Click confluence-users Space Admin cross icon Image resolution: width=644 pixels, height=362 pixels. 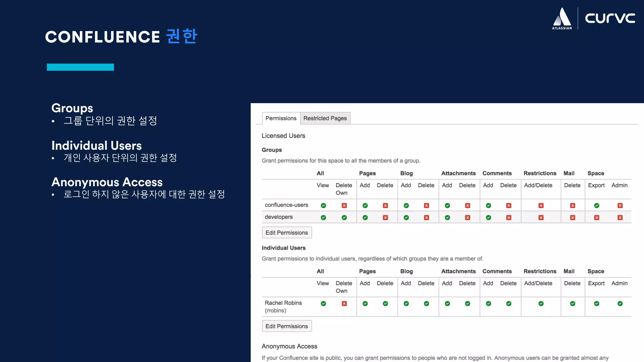(x=620, y=206)
